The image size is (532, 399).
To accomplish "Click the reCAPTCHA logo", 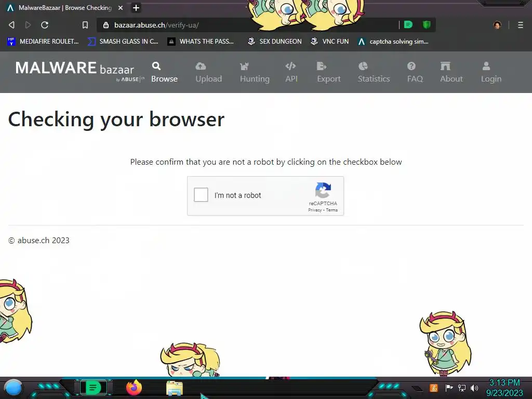I will [323, 190].
